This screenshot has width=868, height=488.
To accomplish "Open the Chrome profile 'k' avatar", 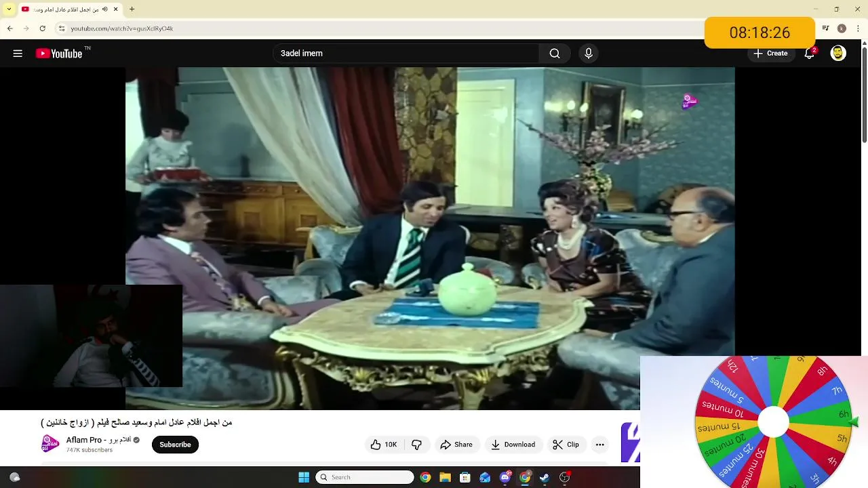I will [x=842, y=28].
